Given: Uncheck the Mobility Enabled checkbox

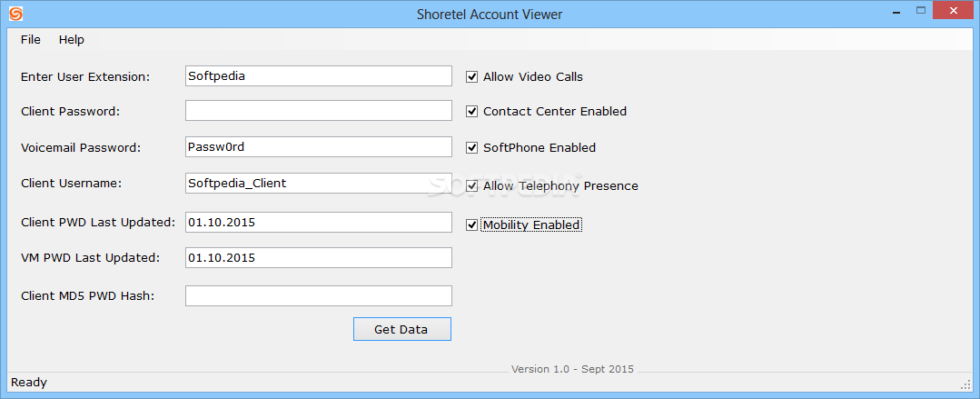Looking at the screenshot, I should coord(472,224).
